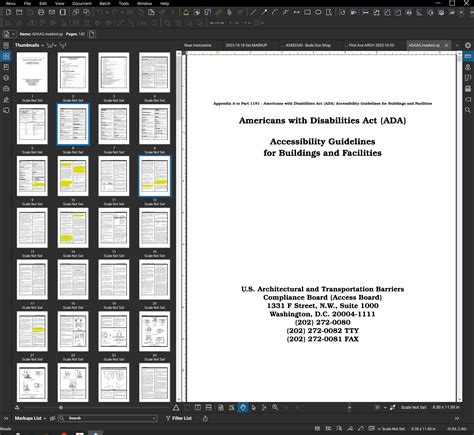
Task: Click the settings gear beside document tabs
Action: [x=468, y=45]
